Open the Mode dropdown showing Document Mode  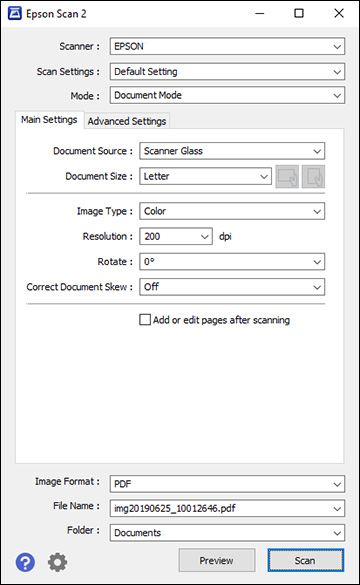point(227,95)
